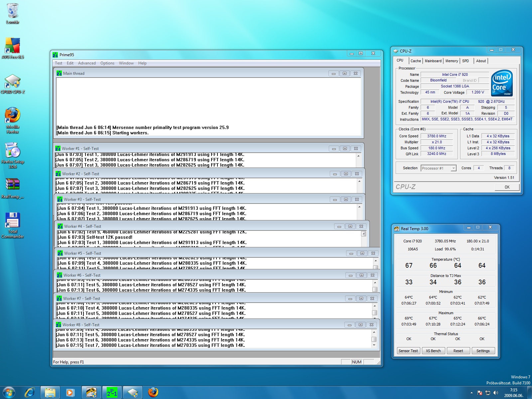
Task: Open Windows Explorer folder taskbar icon
Action: [x=50, y=393]
